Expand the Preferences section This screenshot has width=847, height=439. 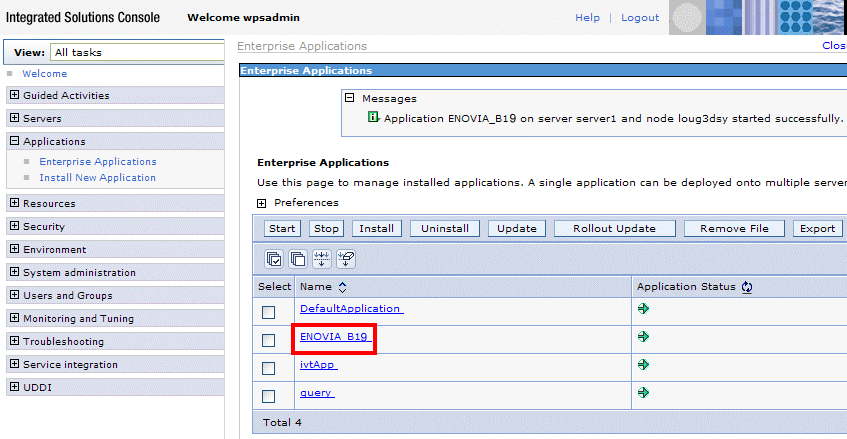(262, 203)
